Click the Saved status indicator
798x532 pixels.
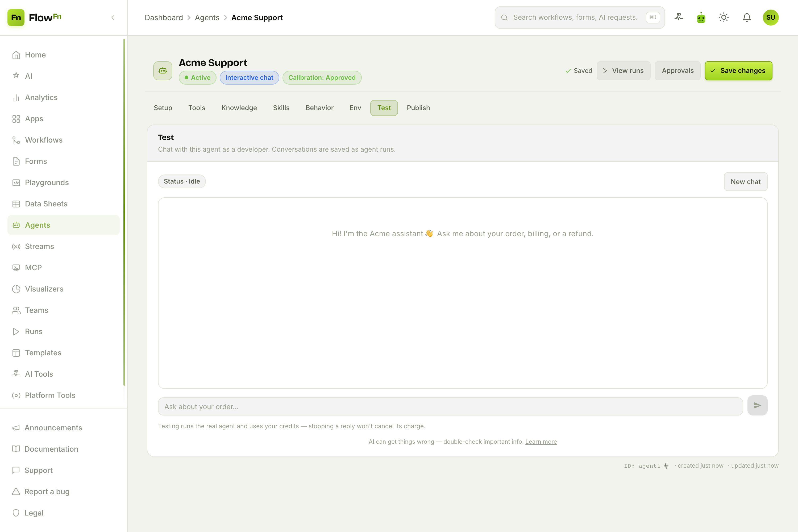[x=579, y=70]
